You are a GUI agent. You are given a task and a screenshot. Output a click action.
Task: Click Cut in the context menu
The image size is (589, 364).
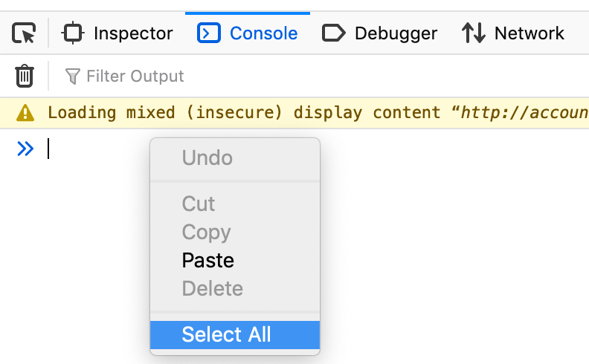tap(198, 204)
